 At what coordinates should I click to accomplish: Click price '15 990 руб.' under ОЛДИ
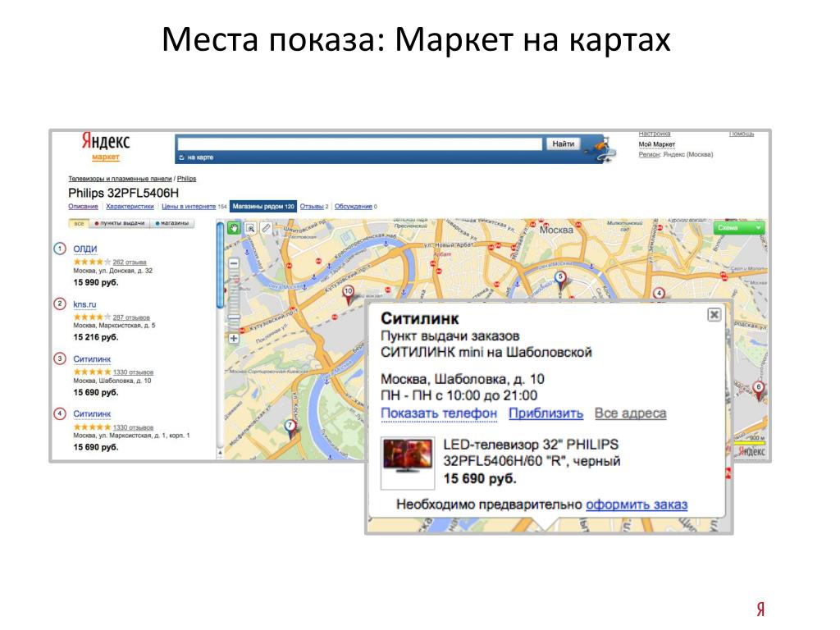96,282
